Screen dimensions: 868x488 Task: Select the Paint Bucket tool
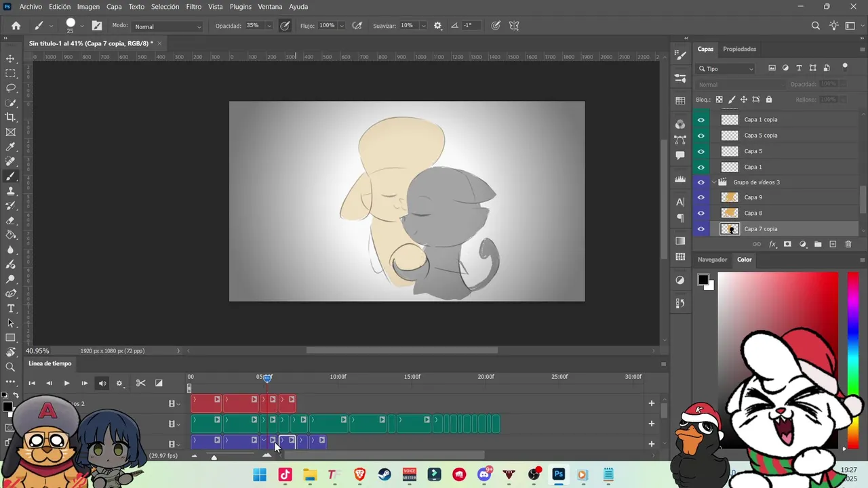coord(11,235)
